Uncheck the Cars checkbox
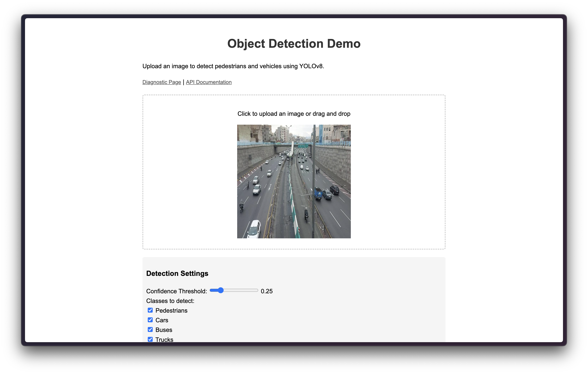 150,320
